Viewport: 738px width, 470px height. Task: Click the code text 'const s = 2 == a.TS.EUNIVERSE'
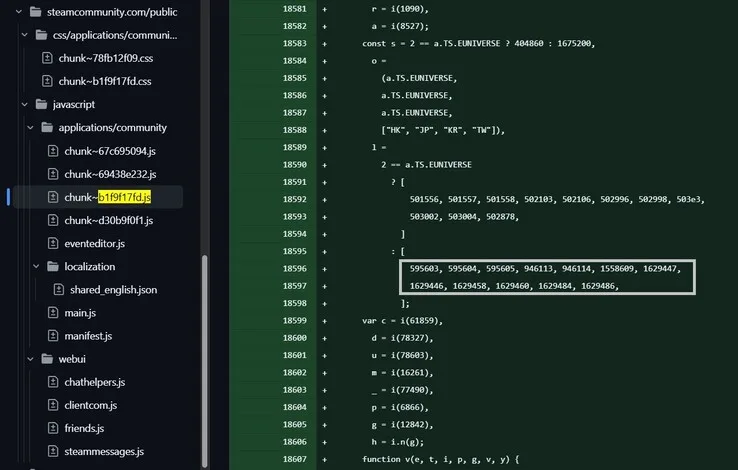[431, 43]
